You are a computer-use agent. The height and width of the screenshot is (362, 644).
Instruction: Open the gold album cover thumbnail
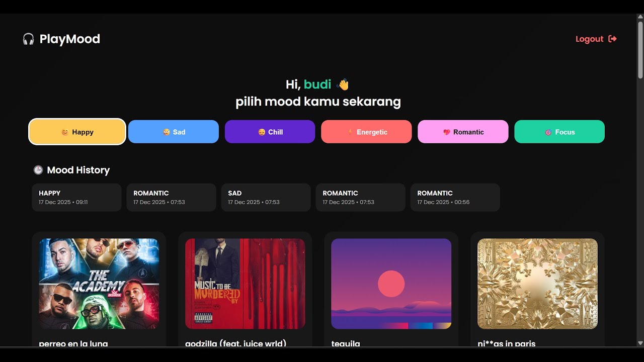click(537, 284)
